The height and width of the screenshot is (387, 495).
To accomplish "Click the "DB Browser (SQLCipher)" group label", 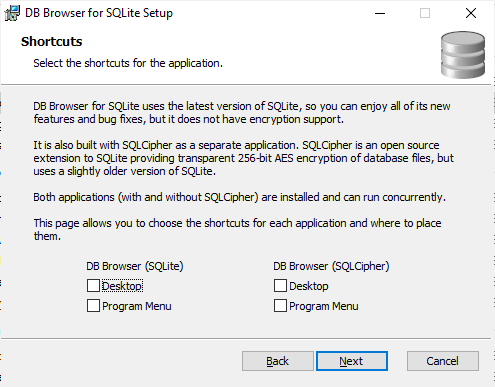I will click(x=331, y=266).
